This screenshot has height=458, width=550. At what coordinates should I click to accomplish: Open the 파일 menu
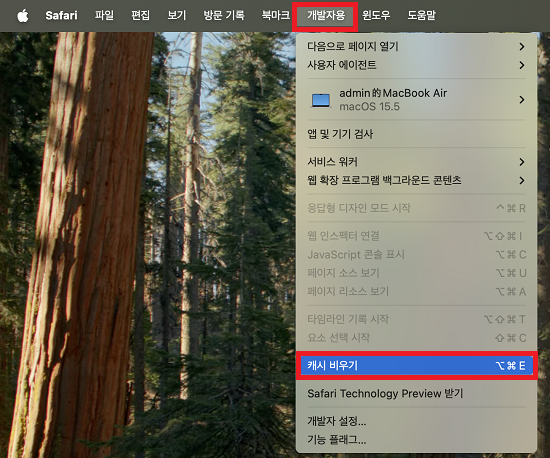pyautogui.click(x=104, y=15)
